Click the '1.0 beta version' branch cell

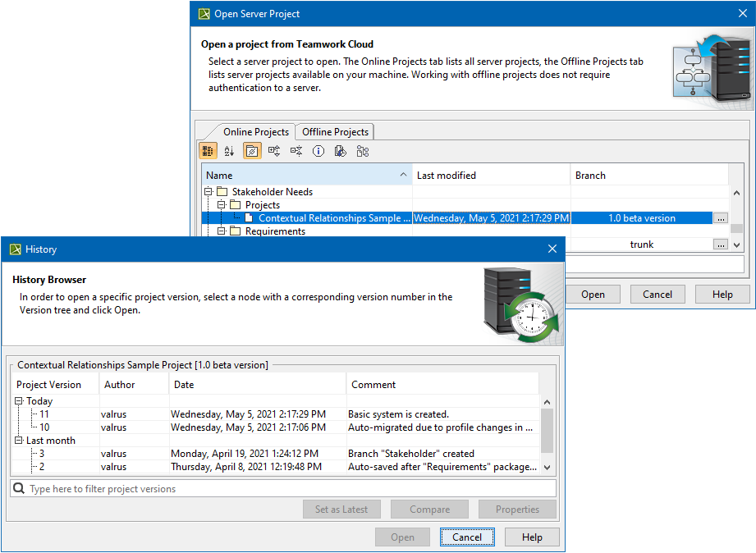642,218
